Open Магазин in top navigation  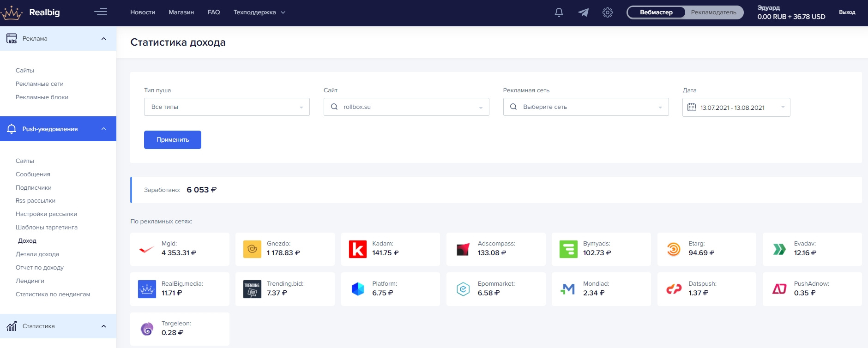coord(181,12)
